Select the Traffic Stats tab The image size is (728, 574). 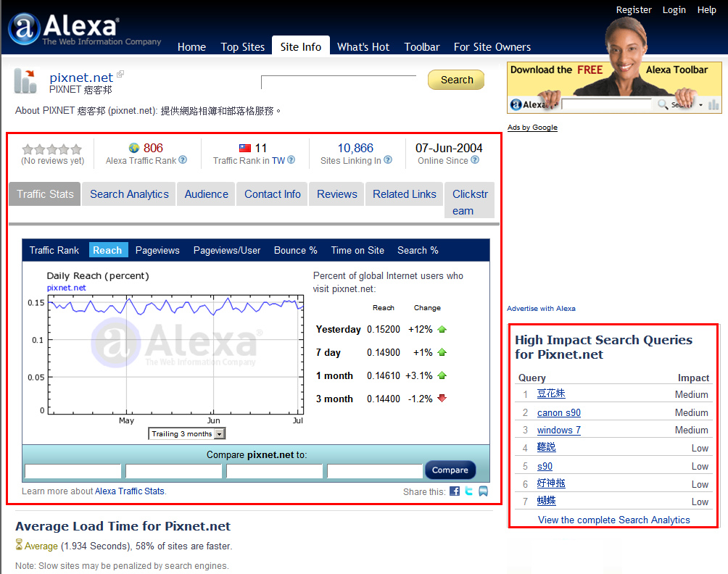point(45,194)
